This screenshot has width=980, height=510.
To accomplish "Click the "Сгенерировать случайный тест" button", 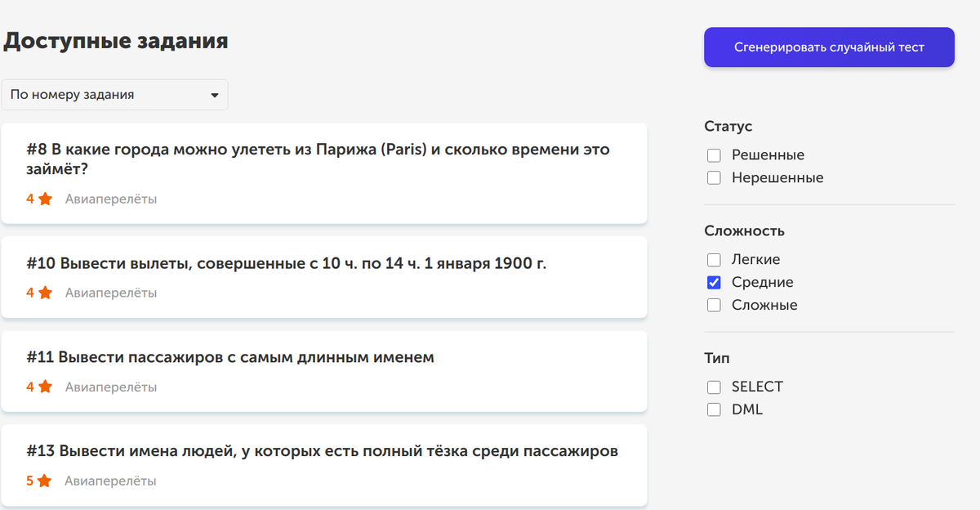I will (x=828, y=47).
